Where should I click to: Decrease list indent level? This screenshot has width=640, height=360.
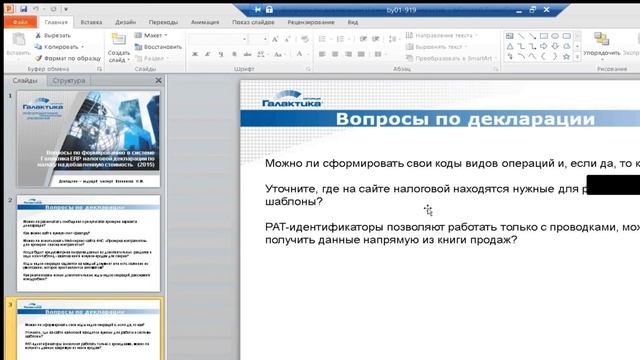click(363, 39)
